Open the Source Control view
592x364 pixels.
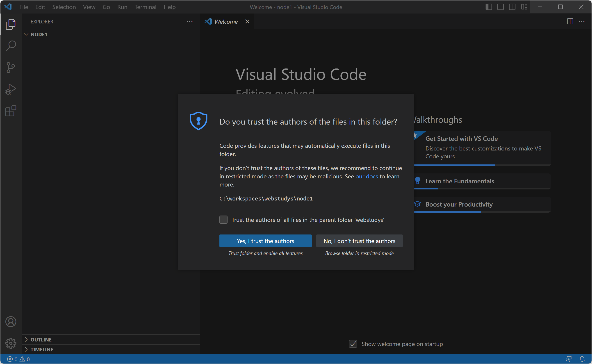11,67
